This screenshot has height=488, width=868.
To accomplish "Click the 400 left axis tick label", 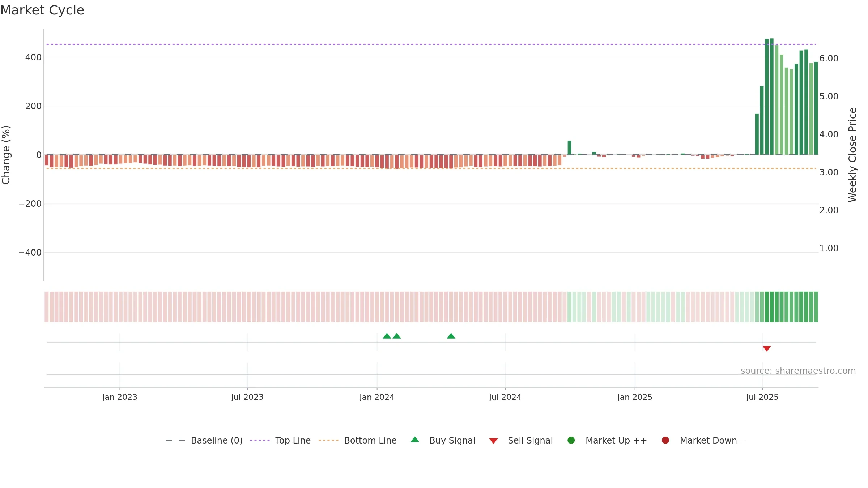I will pos(33,57).
